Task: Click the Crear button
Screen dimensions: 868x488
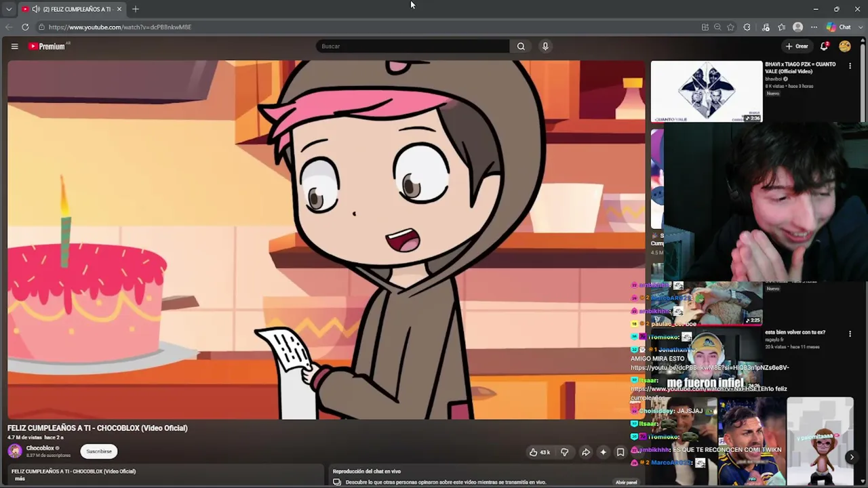Action: click(x=797, y=46)
